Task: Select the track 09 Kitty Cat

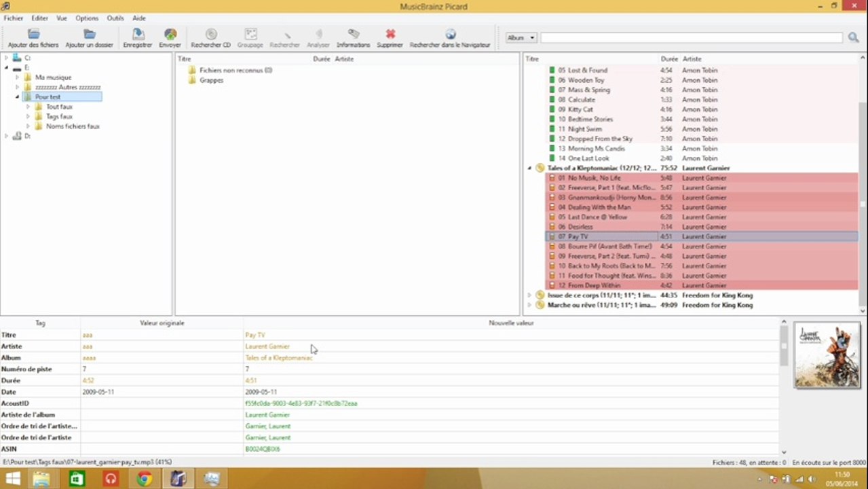Action: pyautogui.click(x=702, y=109)
